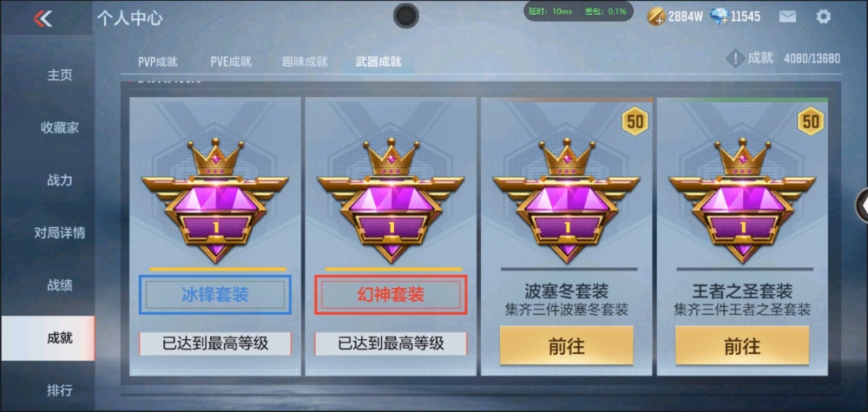Tap the achievement info exclamation icon
Screen dimensions: 868x412
click(x=734, y=58)
